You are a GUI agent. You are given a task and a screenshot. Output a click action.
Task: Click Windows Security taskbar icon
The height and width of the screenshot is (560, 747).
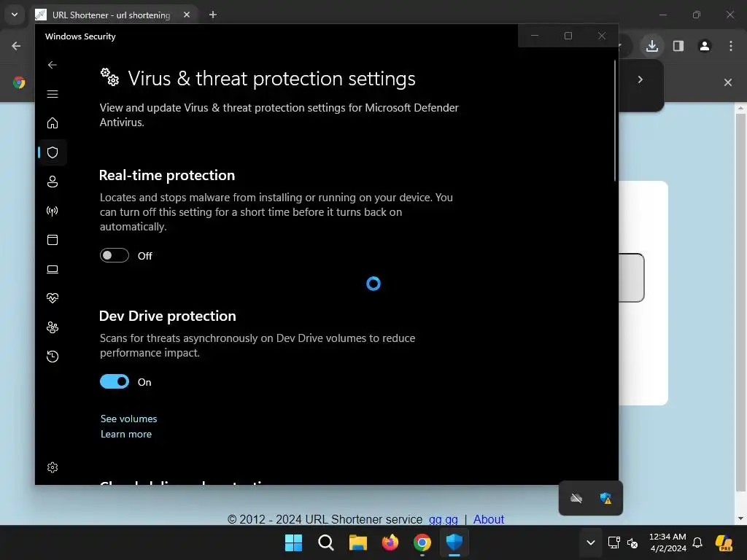click(454, 542)
